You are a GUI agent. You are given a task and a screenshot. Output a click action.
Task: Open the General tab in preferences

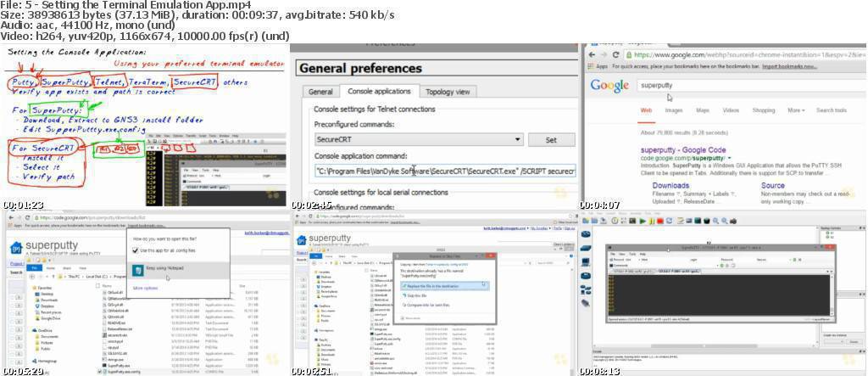320,92
